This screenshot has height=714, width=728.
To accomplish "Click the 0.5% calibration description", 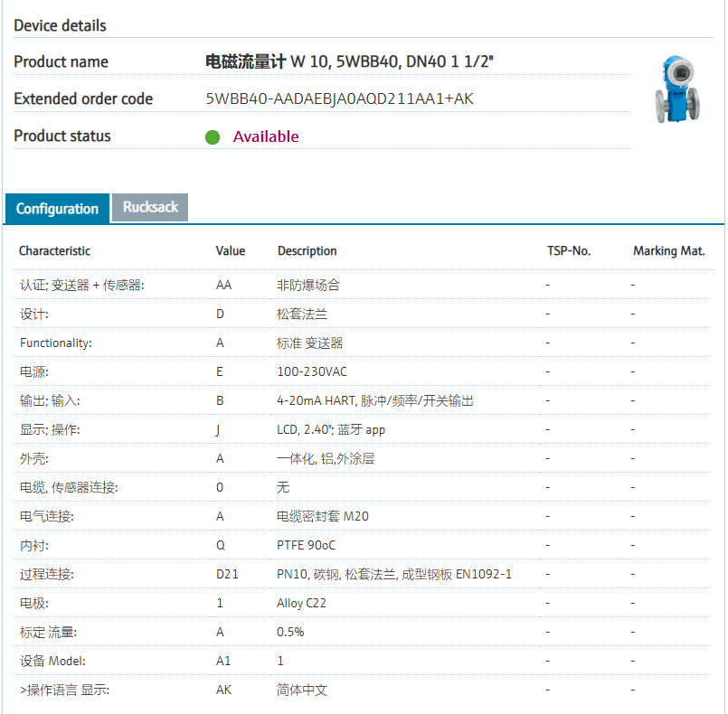I will 289,632.
